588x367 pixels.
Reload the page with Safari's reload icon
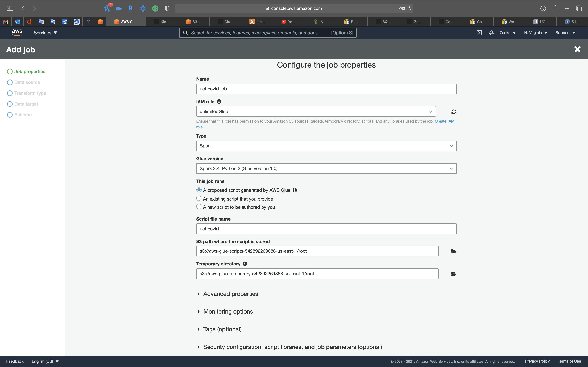click(409, 9)
